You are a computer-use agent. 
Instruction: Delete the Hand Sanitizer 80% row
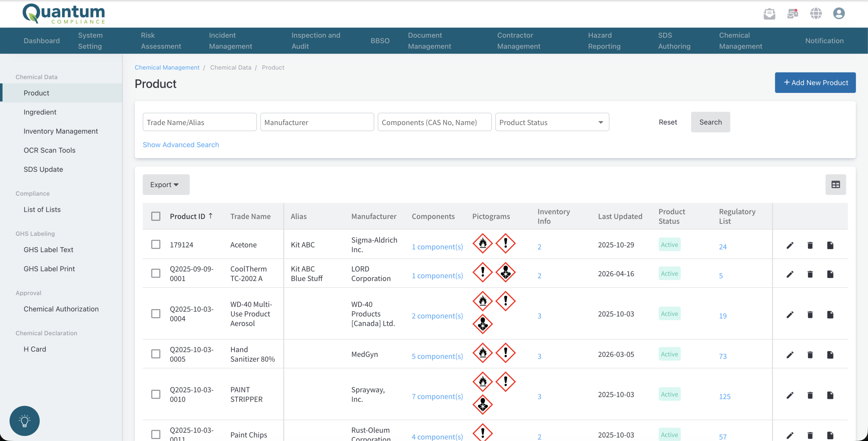coord(810,355)
